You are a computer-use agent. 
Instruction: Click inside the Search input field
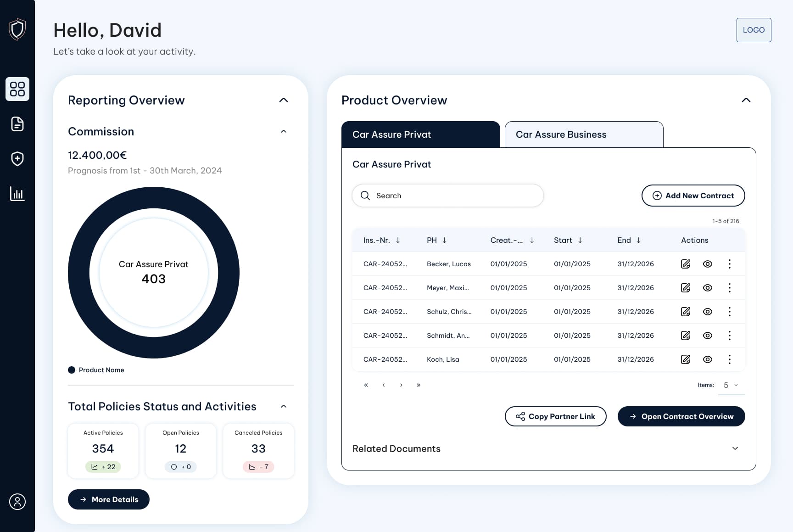pyautogui.click(x=447, y=196)
